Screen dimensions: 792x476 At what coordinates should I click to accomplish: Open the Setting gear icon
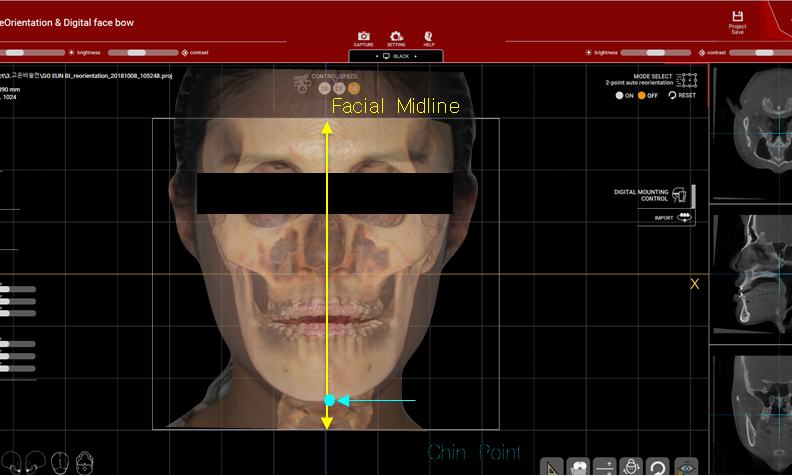click(x=396, y=37)
